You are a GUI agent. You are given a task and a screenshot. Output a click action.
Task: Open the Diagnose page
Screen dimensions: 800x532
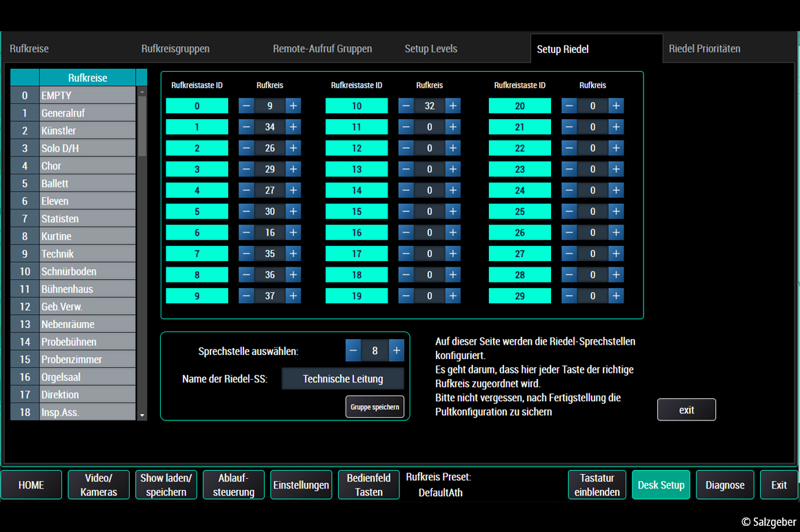click(x=725, y=485)
